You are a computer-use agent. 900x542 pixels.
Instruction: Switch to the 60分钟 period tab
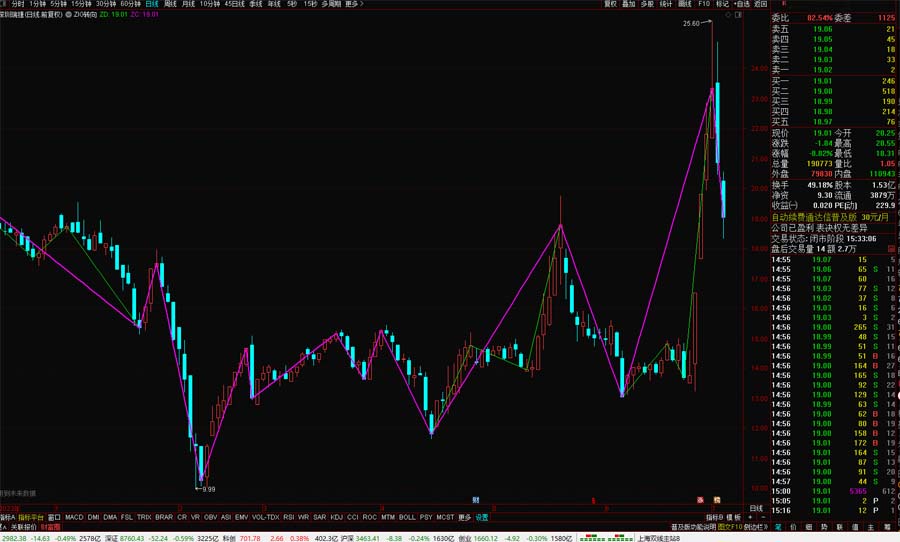pos(130,4)
